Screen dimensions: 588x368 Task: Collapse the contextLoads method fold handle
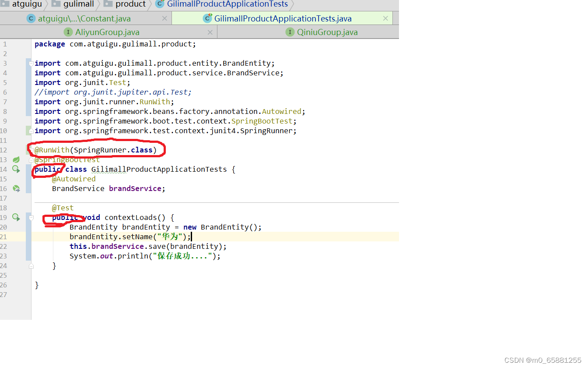tap(31, 217)
